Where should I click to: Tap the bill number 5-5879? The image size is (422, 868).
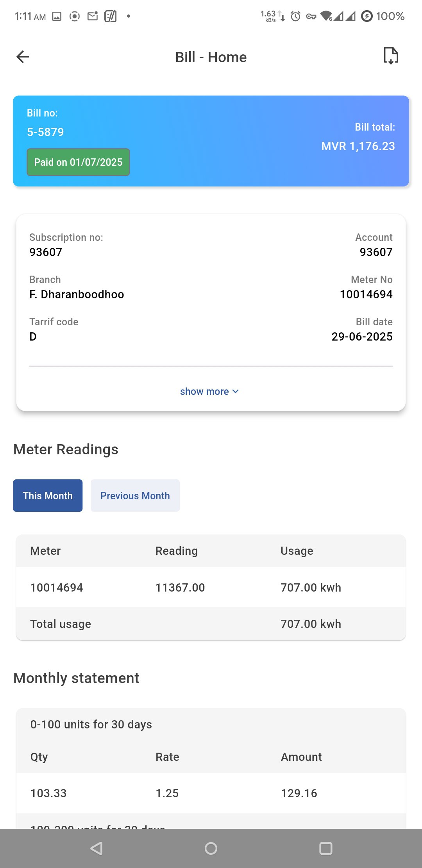[x=45, y=132]
